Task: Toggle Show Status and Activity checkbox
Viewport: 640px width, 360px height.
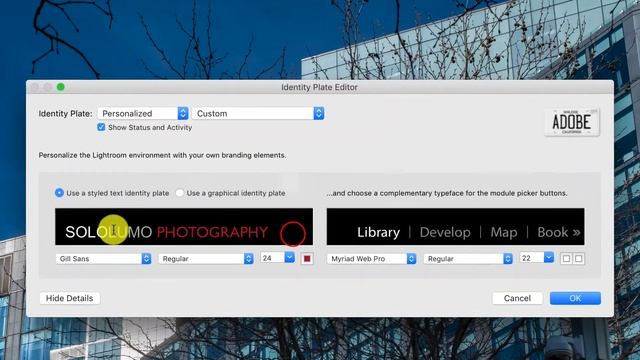Action: pos(101,127)
